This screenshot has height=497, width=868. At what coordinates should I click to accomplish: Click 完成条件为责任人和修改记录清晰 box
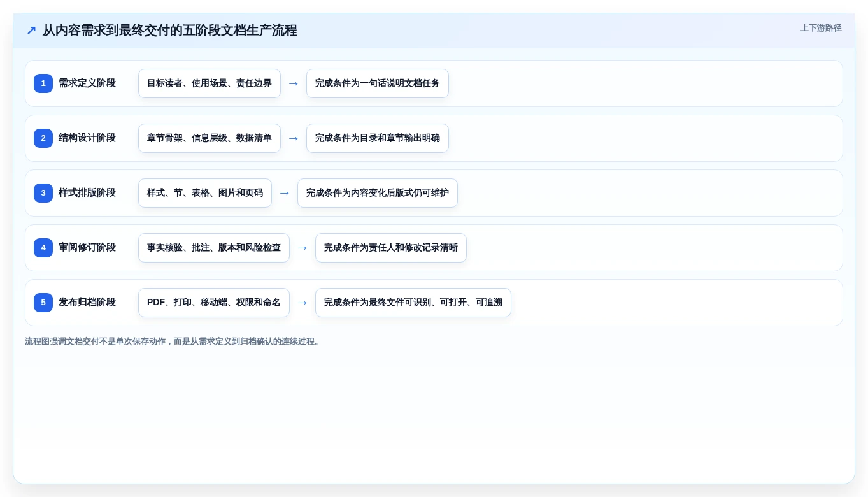391,248
